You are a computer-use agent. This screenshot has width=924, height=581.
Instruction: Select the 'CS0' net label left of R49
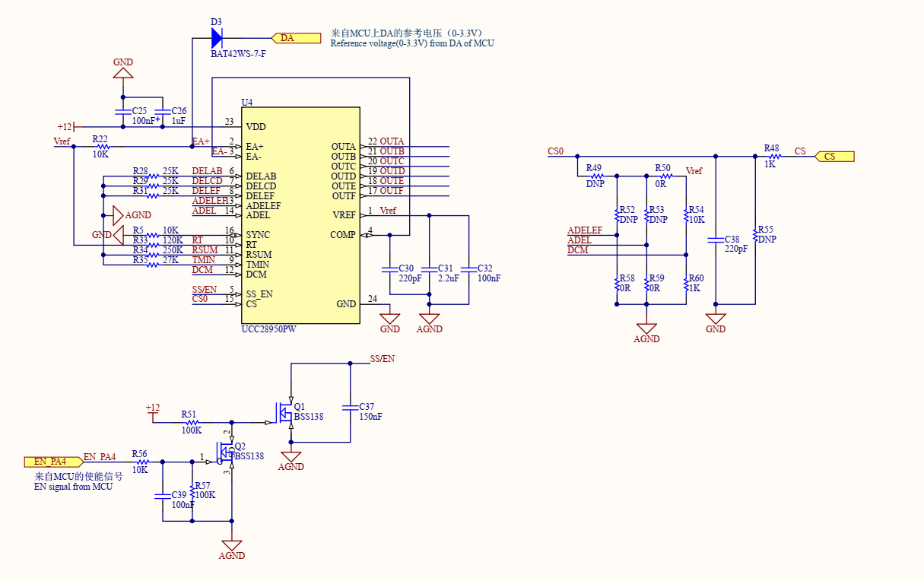click(x=556, y=151)
